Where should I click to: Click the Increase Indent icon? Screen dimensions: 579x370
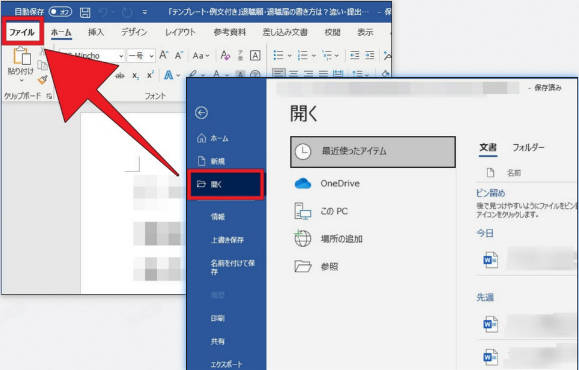[370, 56]
